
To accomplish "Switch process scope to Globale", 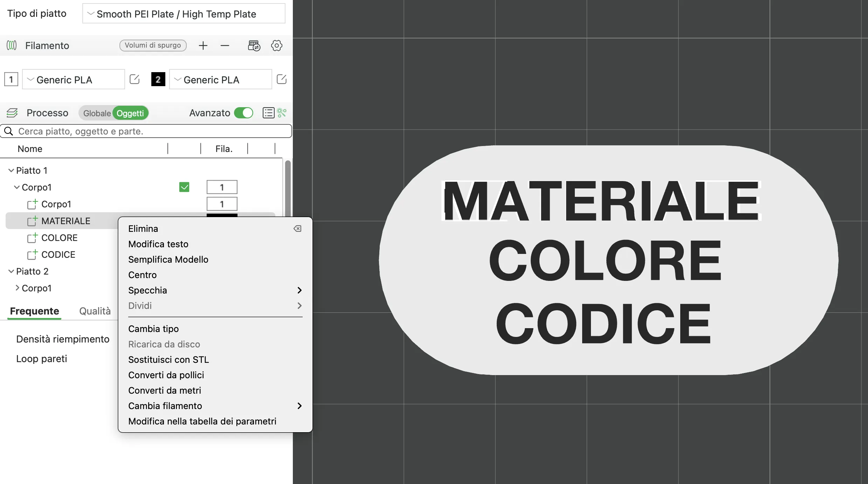I will tap(97, 113).
